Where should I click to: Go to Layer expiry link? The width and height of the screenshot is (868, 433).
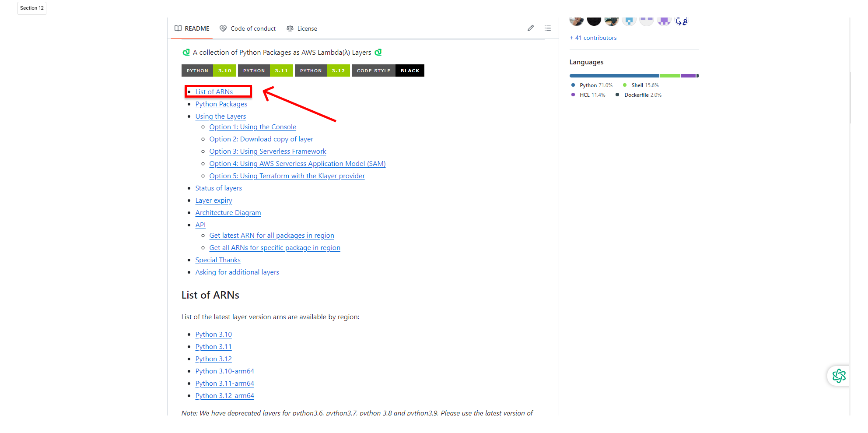(x=213, y=201)
